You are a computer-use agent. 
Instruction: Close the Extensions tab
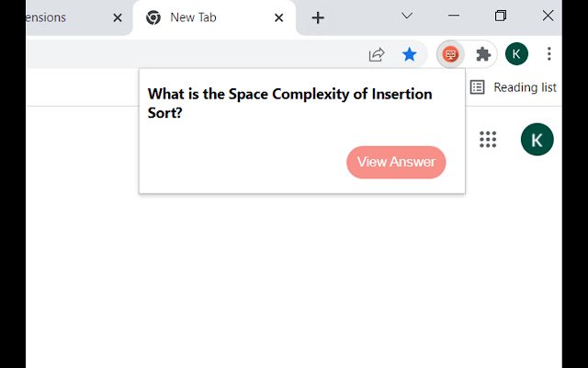(x=118, y=17)
